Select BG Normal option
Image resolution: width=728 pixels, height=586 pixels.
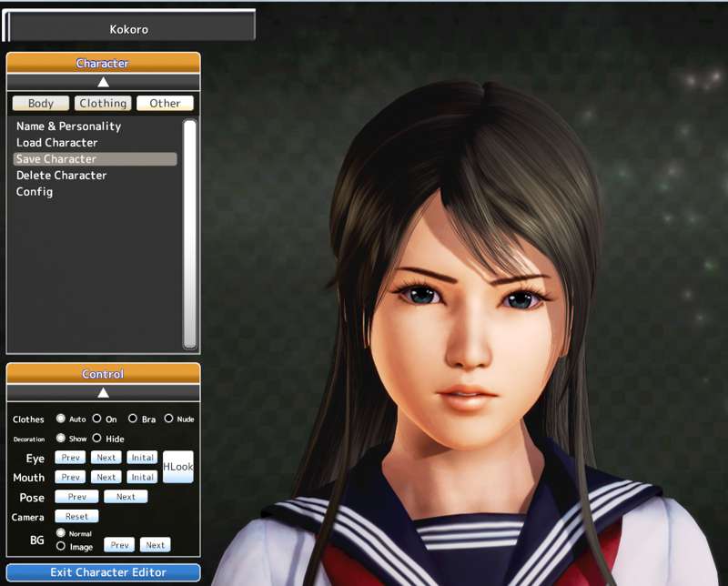click(x=60, y=532)
